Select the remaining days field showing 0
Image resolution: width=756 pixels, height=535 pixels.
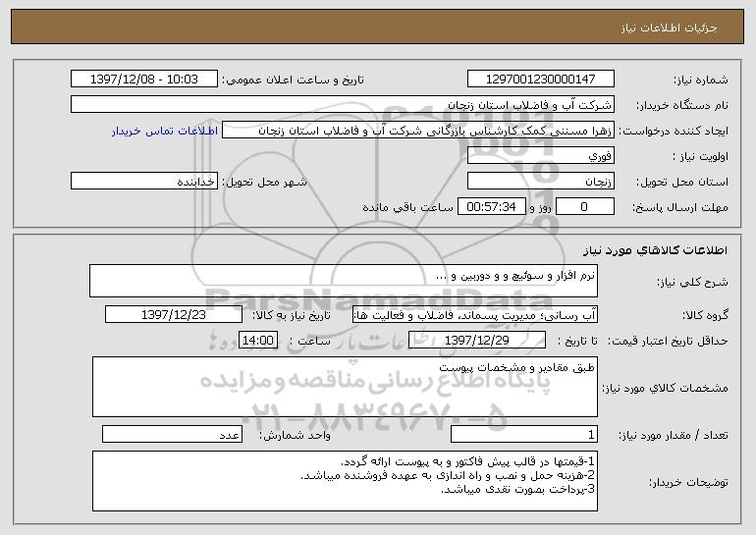(585, 206)
